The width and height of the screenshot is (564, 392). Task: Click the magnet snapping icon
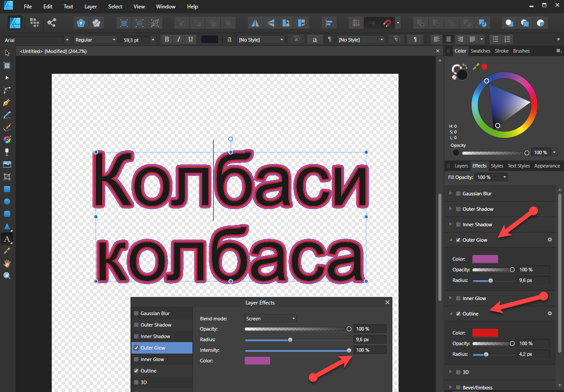pos(387,23)
